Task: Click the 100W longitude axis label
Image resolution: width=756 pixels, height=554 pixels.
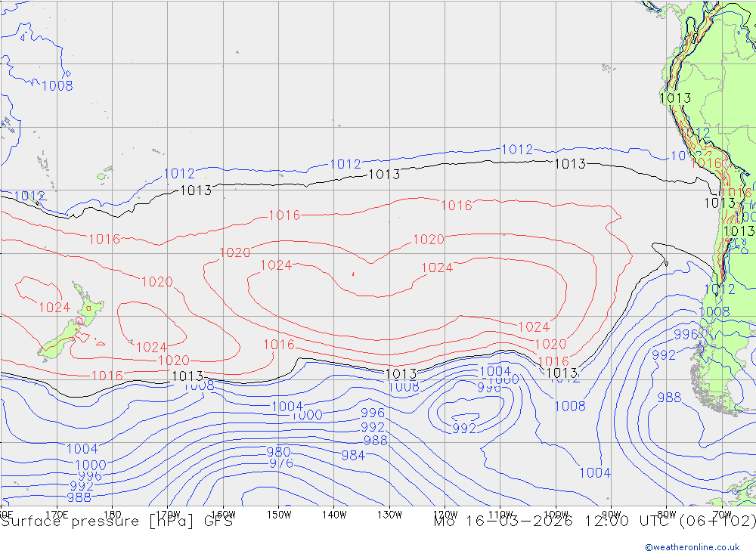Action: pos(556,515)
